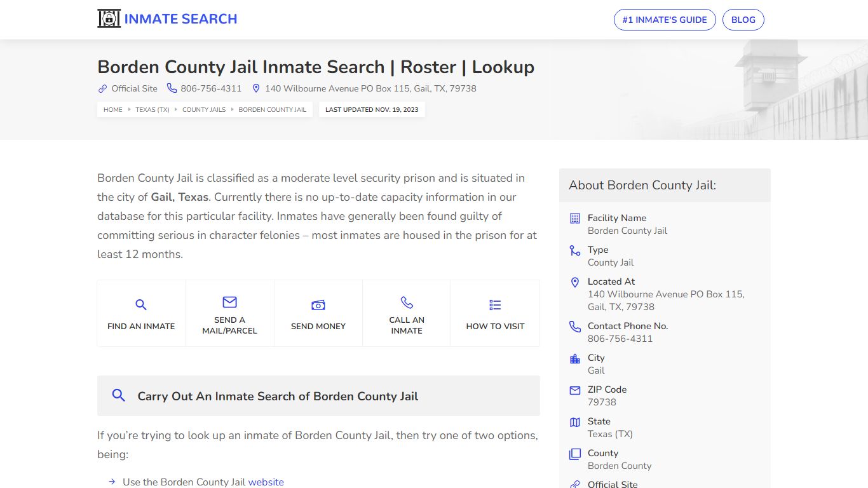Click the phone icon beside Contact Phone No.
Viewport: 868px width, 488px height.
(x=575, y=327)
